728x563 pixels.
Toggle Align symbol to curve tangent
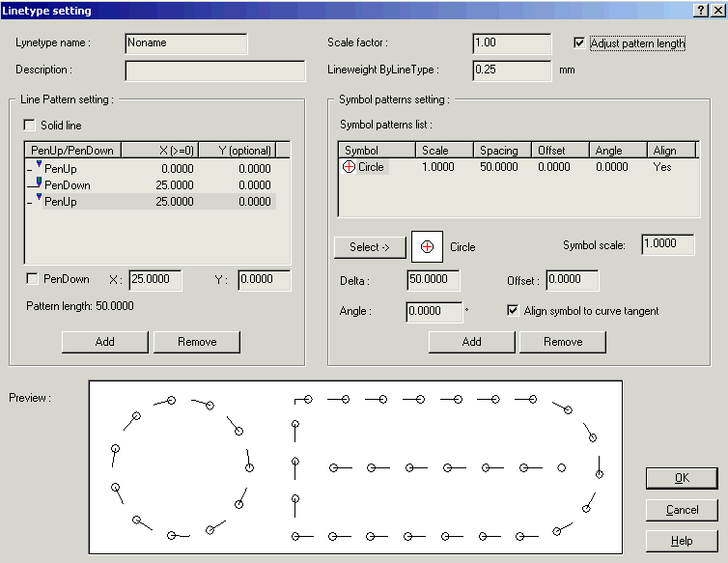click(x=513, y=310)
